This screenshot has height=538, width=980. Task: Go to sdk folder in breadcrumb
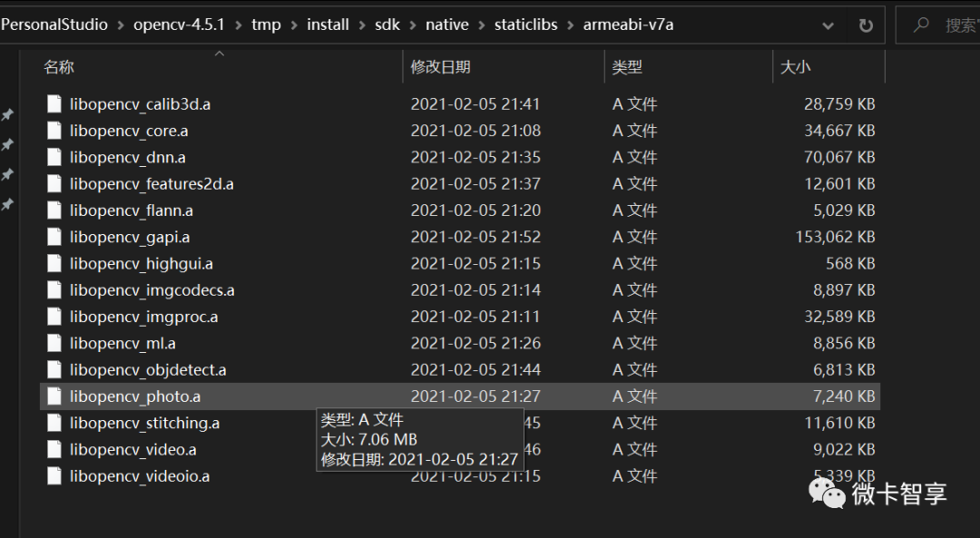pos(387,24)
